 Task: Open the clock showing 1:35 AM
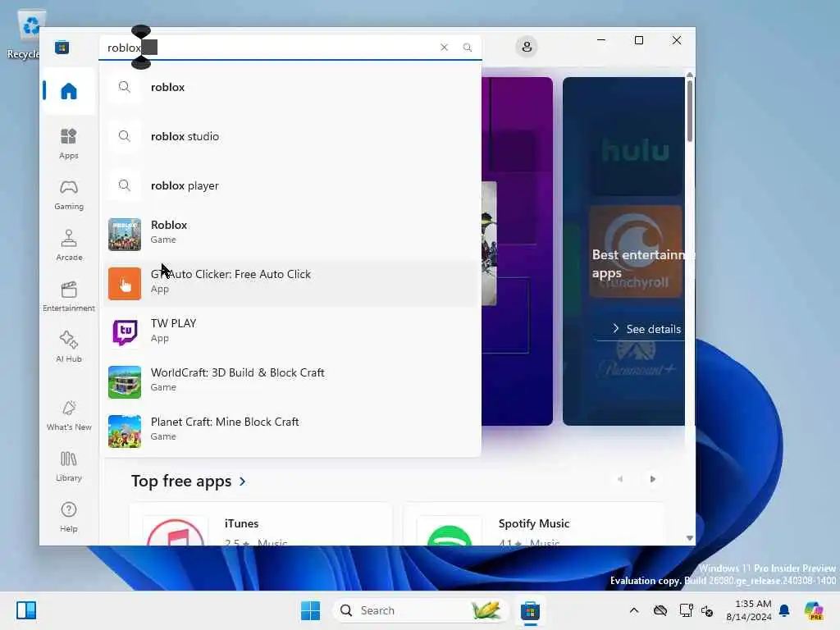[748, 610]
